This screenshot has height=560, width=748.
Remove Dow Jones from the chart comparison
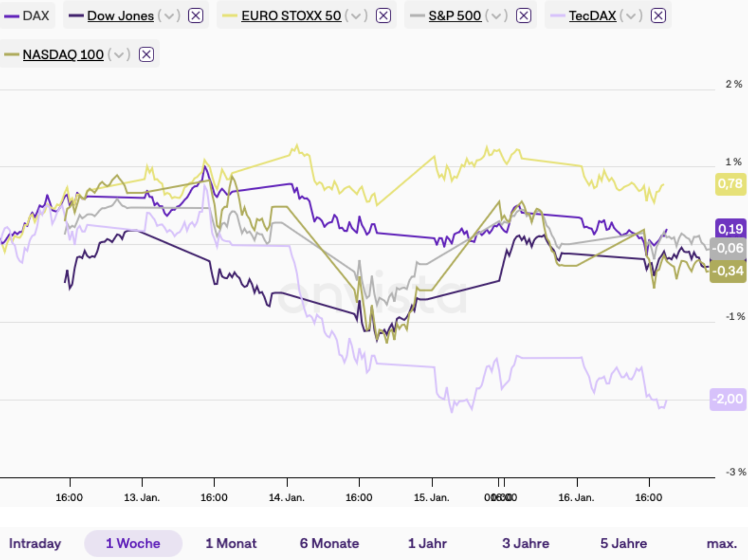coord(195,16)
